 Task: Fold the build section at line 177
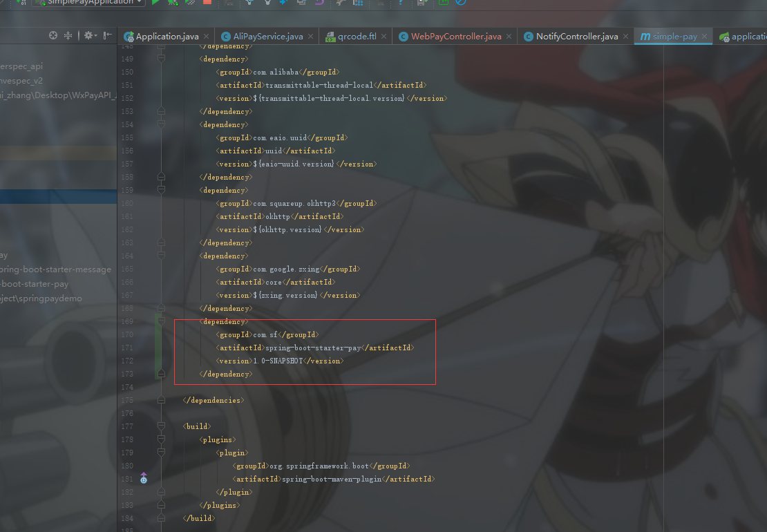click(161, 426)
